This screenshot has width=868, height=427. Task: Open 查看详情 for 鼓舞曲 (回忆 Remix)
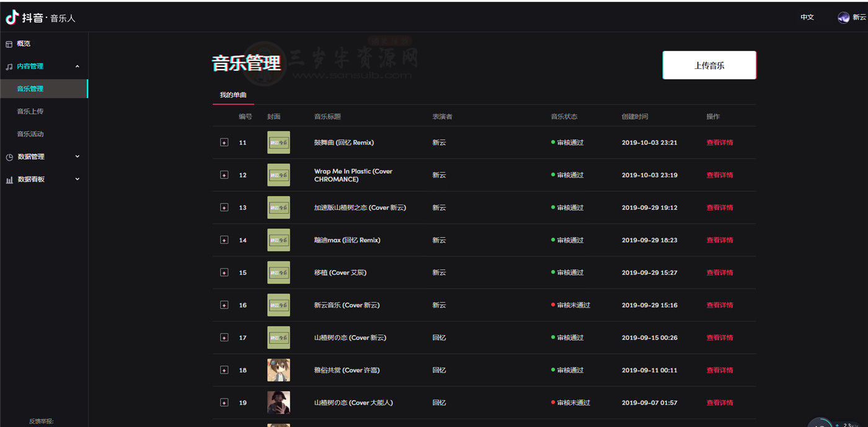(719, 143)
